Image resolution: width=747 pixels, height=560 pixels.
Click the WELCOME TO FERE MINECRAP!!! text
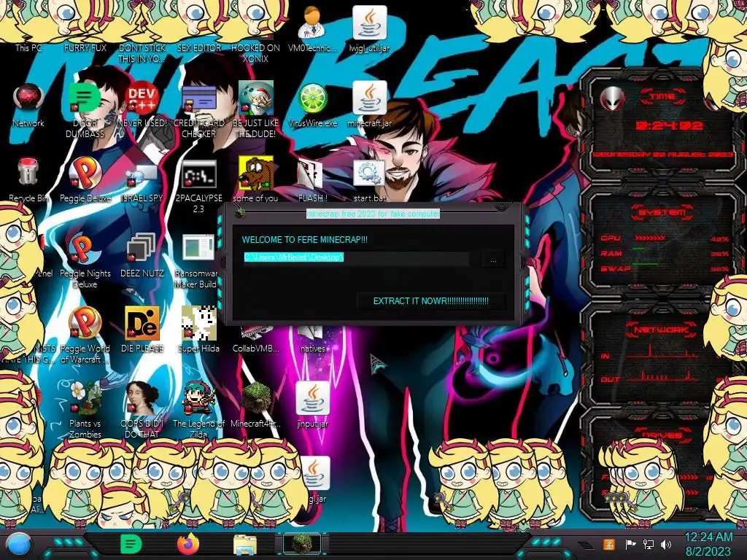tap(304, 239)
